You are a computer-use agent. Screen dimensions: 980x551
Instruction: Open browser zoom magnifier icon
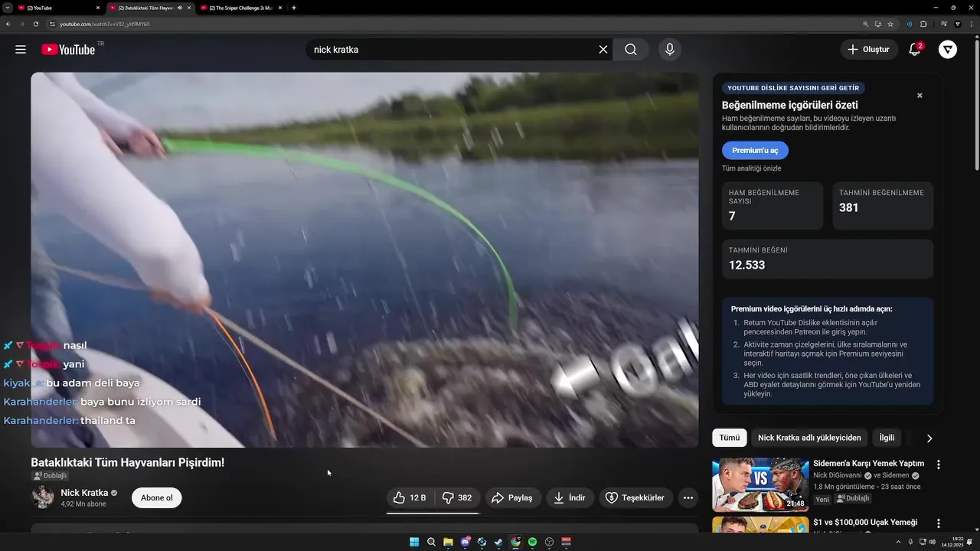coord(866,24)
